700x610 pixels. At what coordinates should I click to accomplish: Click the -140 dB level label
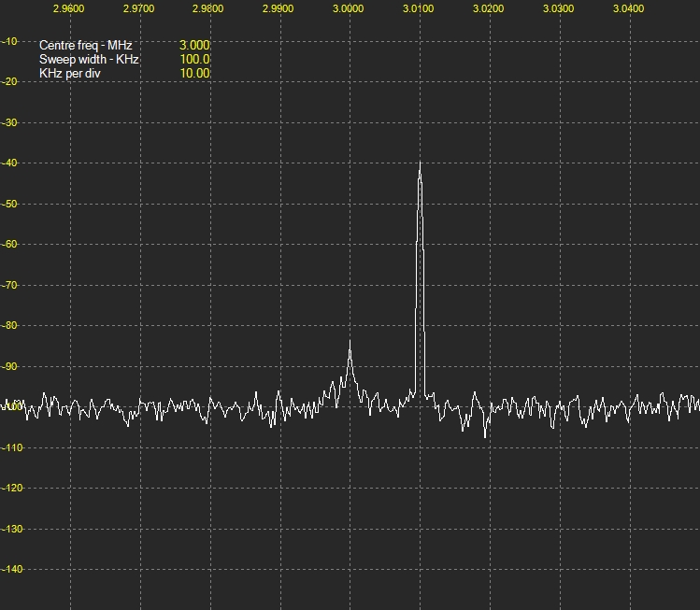(x=11, y=569)
